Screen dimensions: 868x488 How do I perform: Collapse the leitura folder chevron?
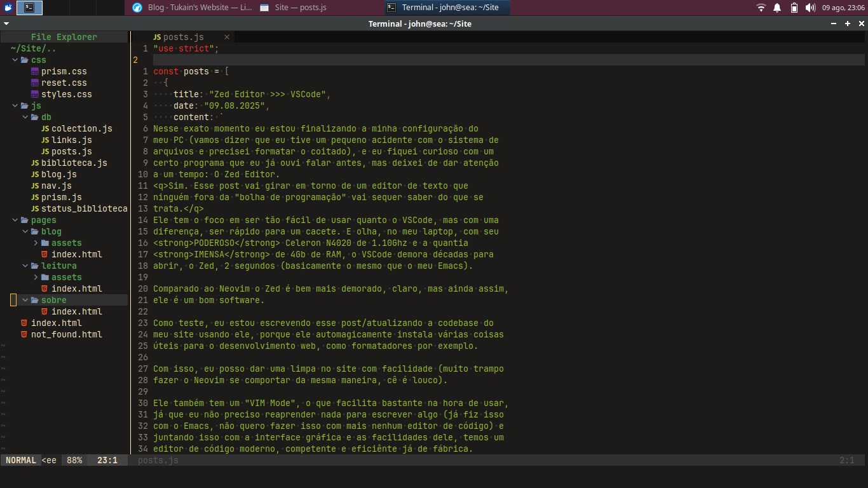25,266
